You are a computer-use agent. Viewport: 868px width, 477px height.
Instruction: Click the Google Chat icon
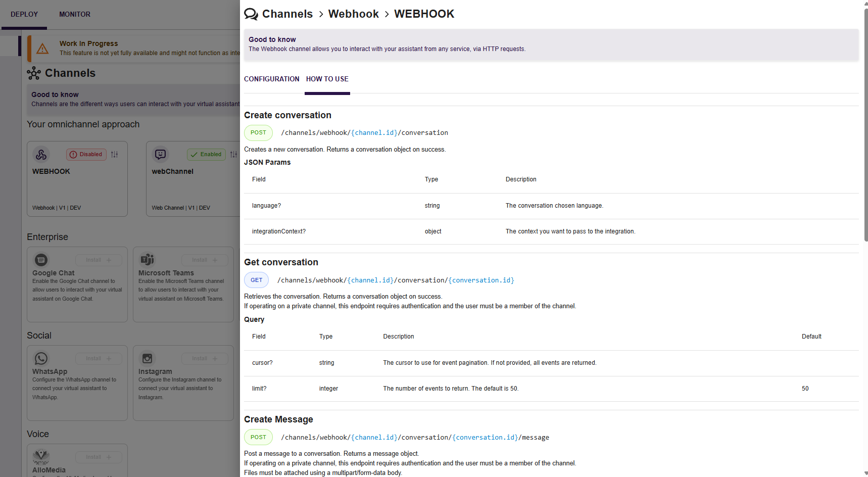point(41,260)
